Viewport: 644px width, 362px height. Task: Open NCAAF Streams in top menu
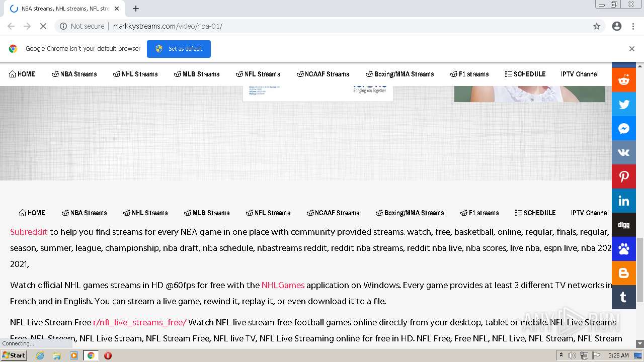(323, 74)
